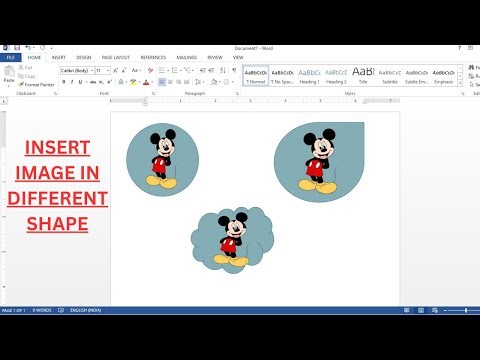Activate the Format Painter brush
Image resolution: width=480 pixels, height=360 pixels.
click(36, 85)
